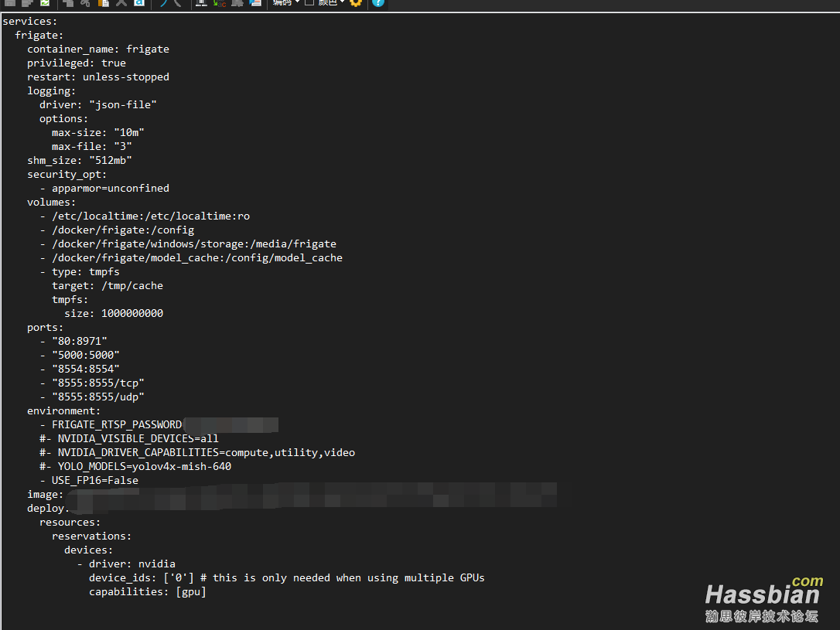Open the 编码 encoding dropdown
This screenshot has width=840, height=630.
point(285,2)
